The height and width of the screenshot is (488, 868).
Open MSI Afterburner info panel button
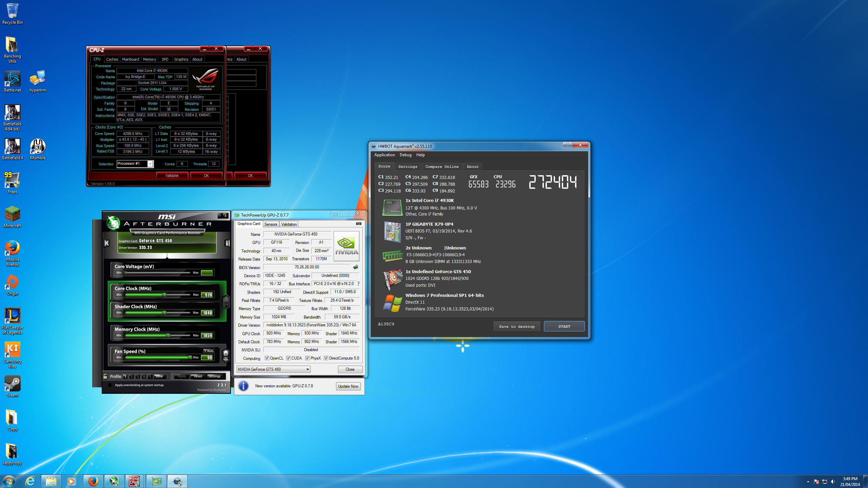pyautogui.click(x=227, y=243)
